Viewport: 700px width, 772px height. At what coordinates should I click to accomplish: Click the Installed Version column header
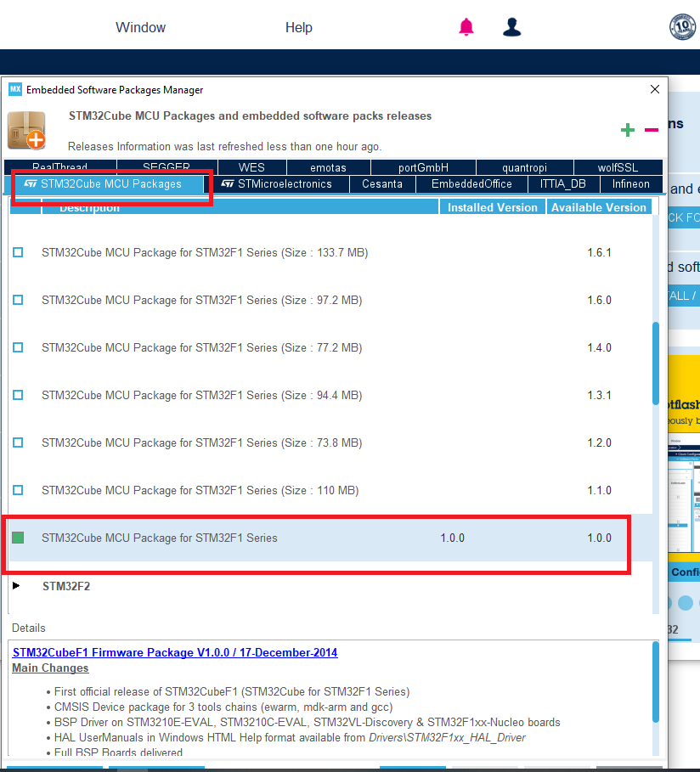point(493,207)
